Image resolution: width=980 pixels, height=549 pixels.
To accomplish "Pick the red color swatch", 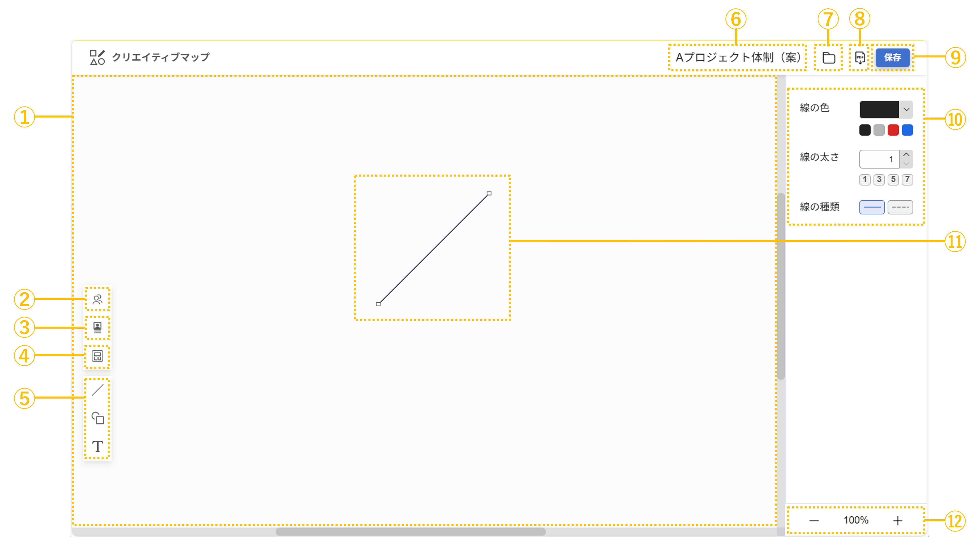I will [x=893, y=130].
